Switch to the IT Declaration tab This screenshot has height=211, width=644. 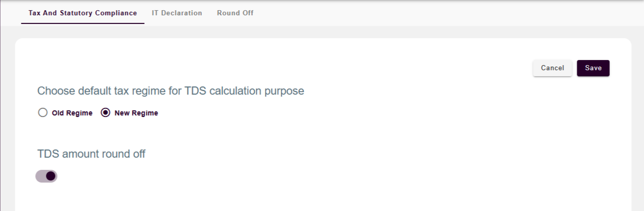(177, 13)
